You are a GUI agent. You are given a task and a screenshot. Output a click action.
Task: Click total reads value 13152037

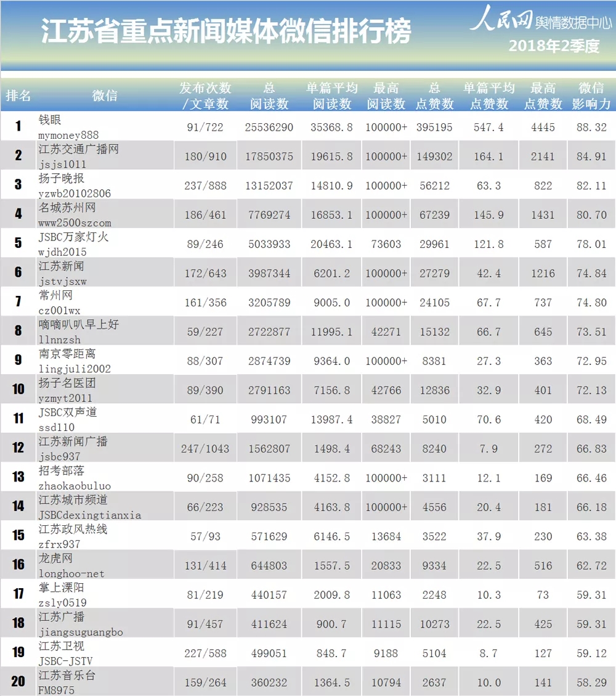pos(269,186)
